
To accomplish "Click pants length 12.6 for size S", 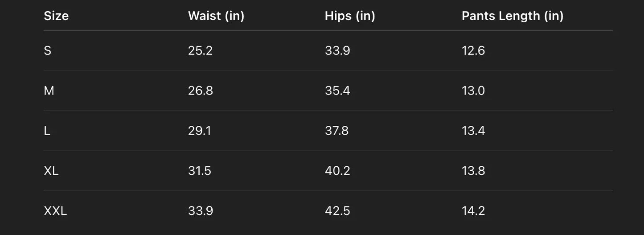I will tap(473, 50).
